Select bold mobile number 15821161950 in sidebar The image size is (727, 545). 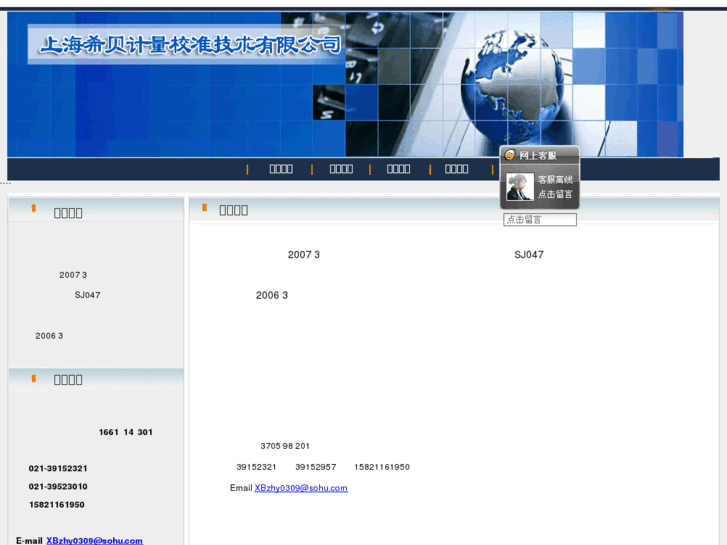(57, 505)
